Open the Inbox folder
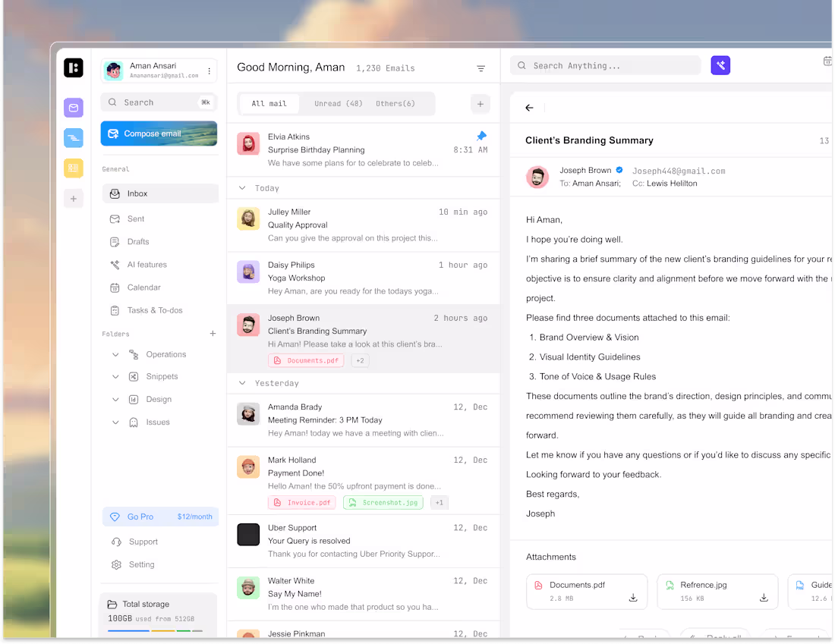 (160, 193)
